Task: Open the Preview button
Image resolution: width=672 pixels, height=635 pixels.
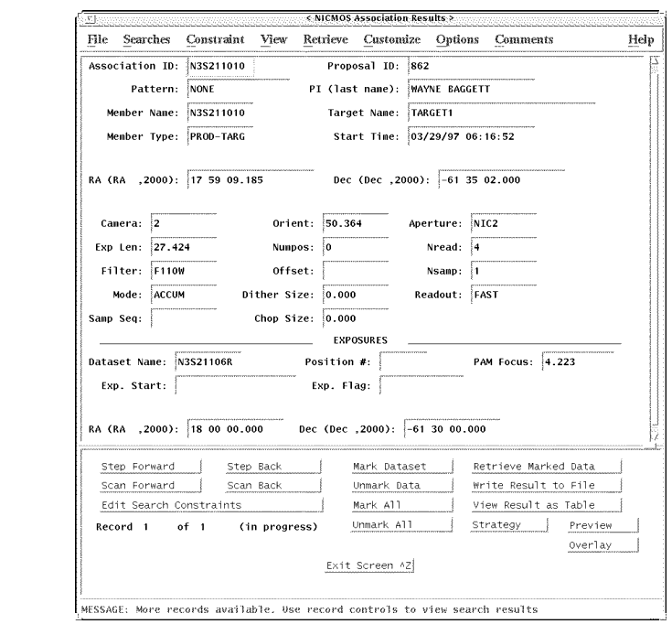Action: coord(591,526)
